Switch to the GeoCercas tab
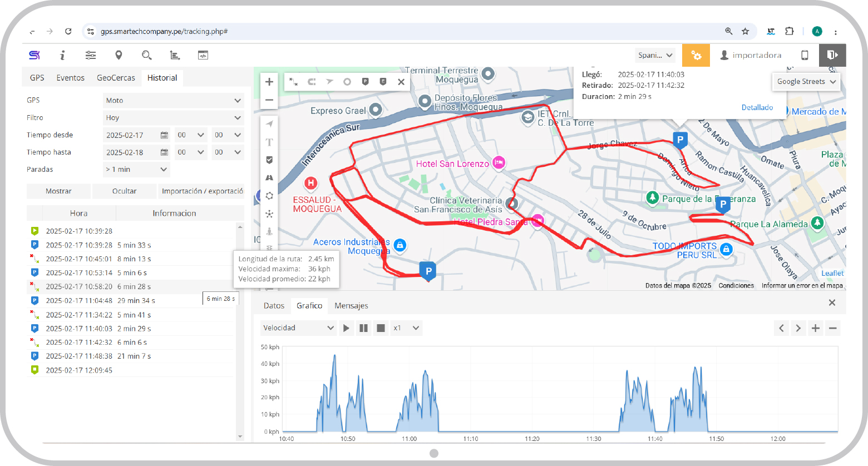Image resolution: width=868 pixels, height=466 pixels. (x=116, y=78)
